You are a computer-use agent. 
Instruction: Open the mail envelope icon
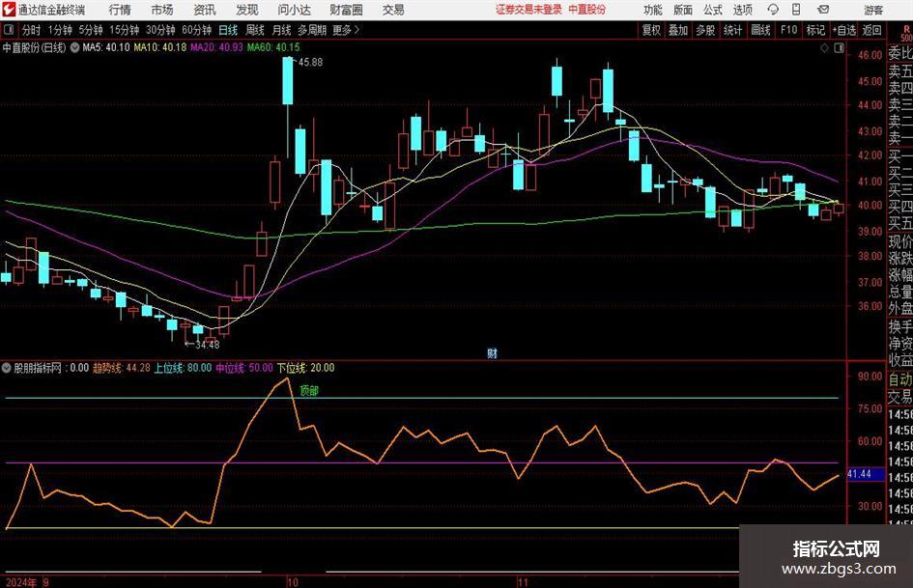click(x=823, y=10)
